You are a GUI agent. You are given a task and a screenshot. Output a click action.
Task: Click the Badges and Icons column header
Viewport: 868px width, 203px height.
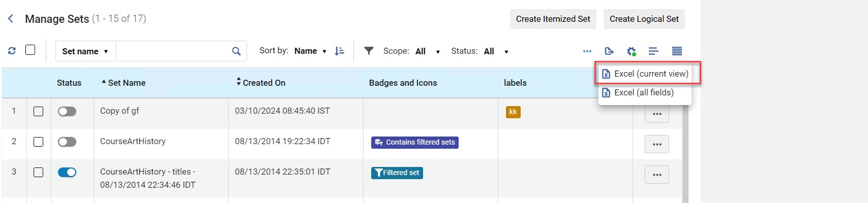pos(403,83)
